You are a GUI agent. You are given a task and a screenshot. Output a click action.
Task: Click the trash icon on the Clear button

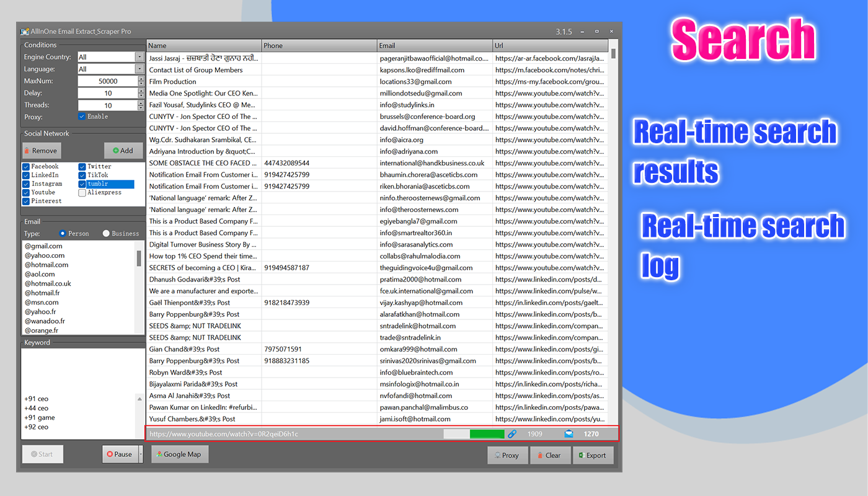coord(539,455)
